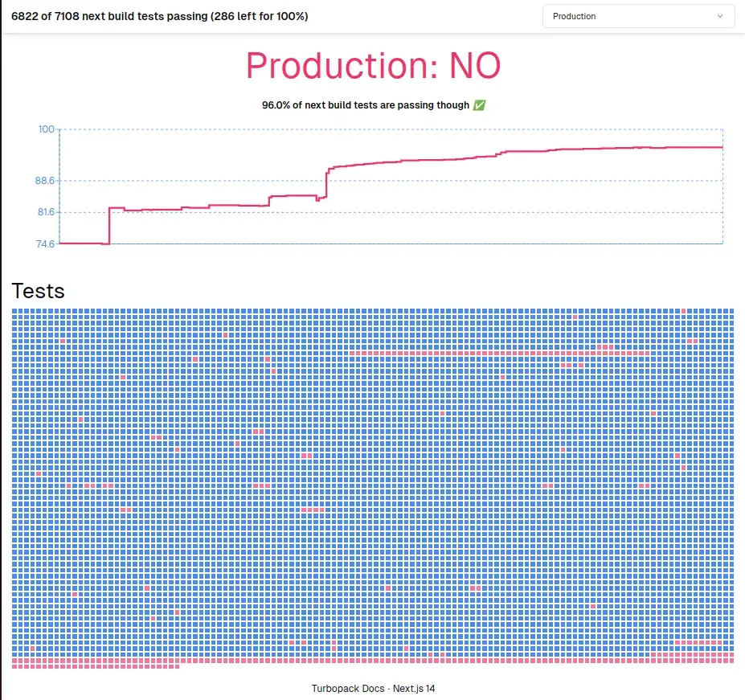Click the 100 label on chart axis
Screen dimensions: 745x700
click(x=46, y=129)
